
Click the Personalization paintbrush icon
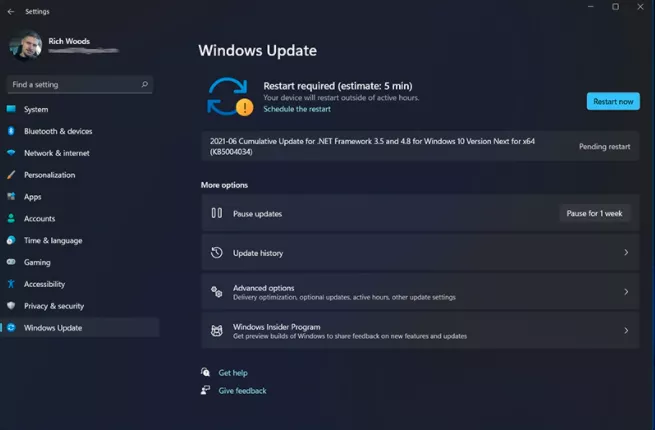[x=11, y=175]
